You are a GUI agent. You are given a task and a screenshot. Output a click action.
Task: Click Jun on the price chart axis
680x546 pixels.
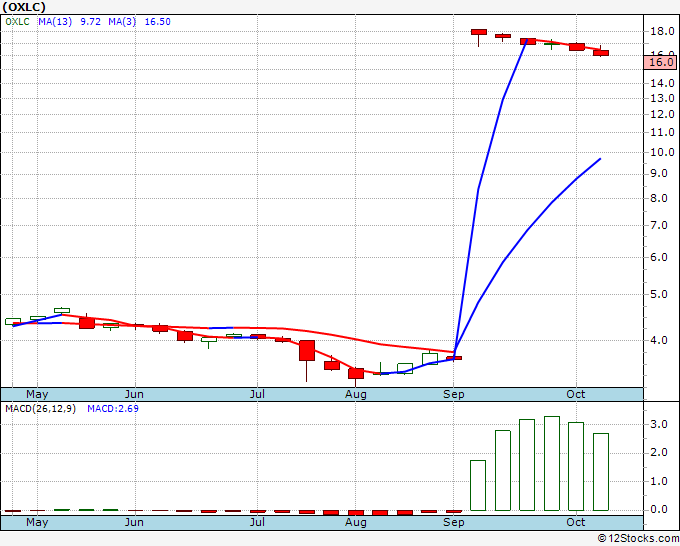(x=134, y=394)
